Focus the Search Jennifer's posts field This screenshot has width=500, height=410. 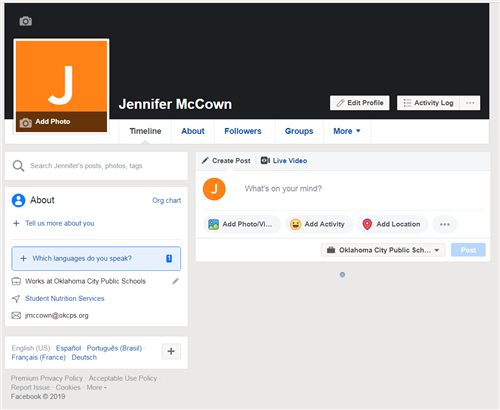point(96,166)
